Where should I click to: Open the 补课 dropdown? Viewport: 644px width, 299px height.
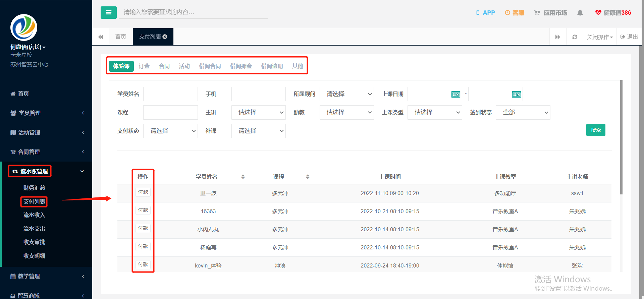(259, 131)
